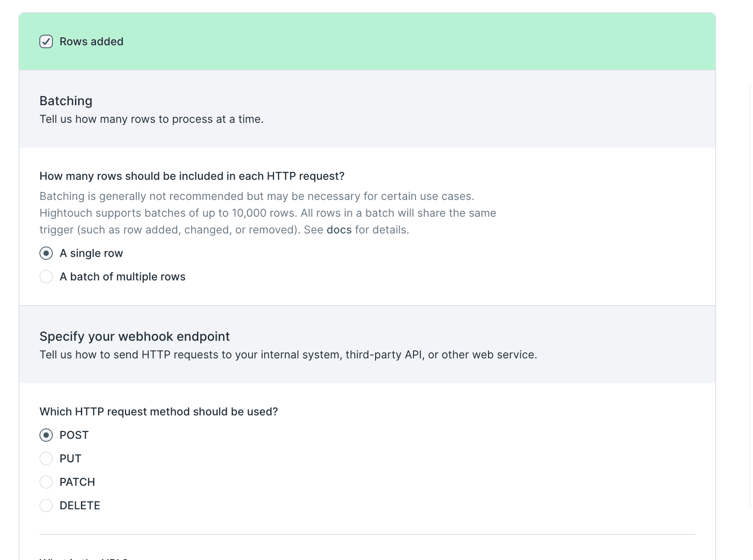The height and width of the screenshot is (560, 753).
Task: Open the "docs" link for batching details
Action: click(x=339, y=230)
